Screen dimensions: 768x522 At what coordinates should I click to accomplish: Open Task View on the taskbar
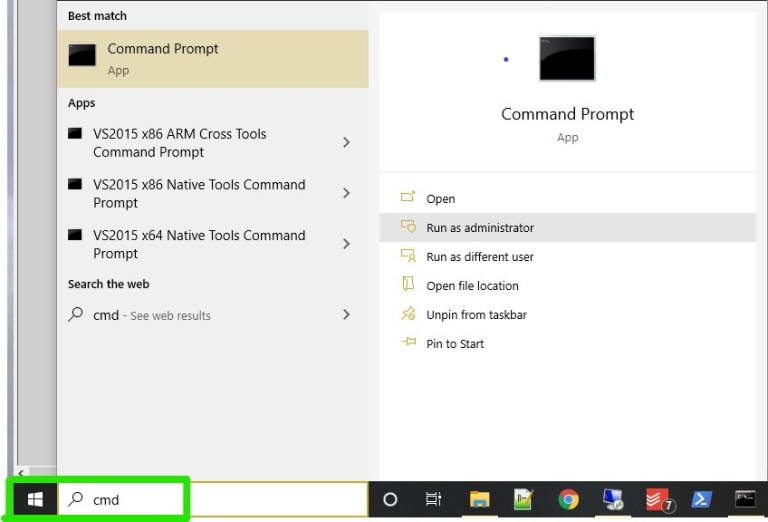(x=433, y=499)
